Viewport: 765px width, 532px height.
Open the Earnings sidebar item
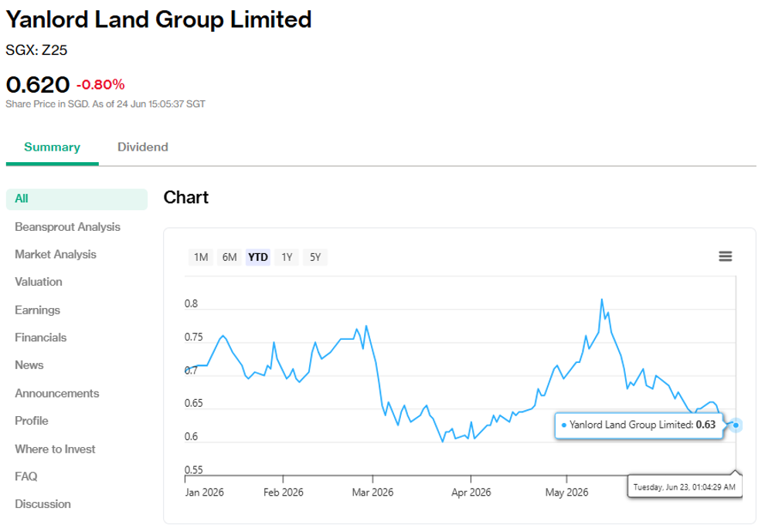(38, 310)
